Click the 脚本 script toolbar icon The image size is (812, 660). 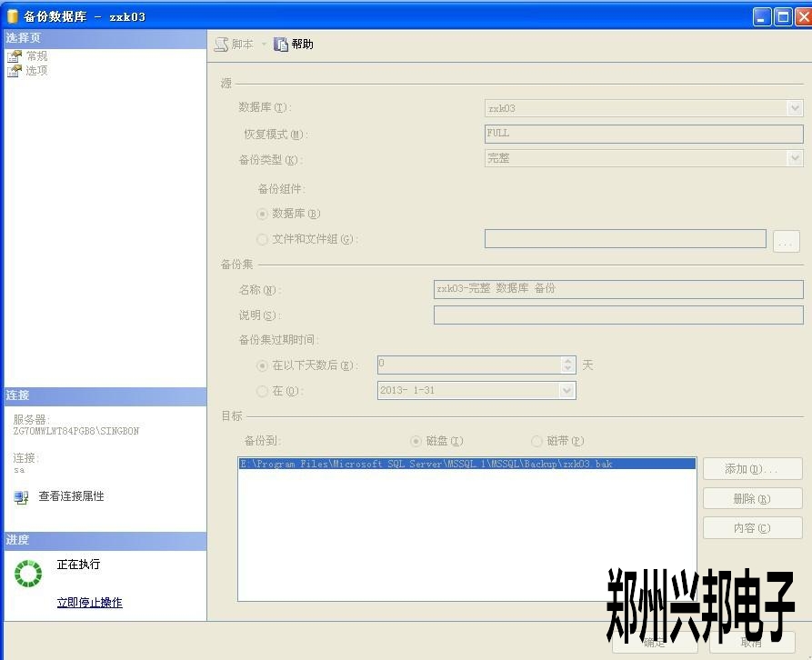(x=221, y=45)
